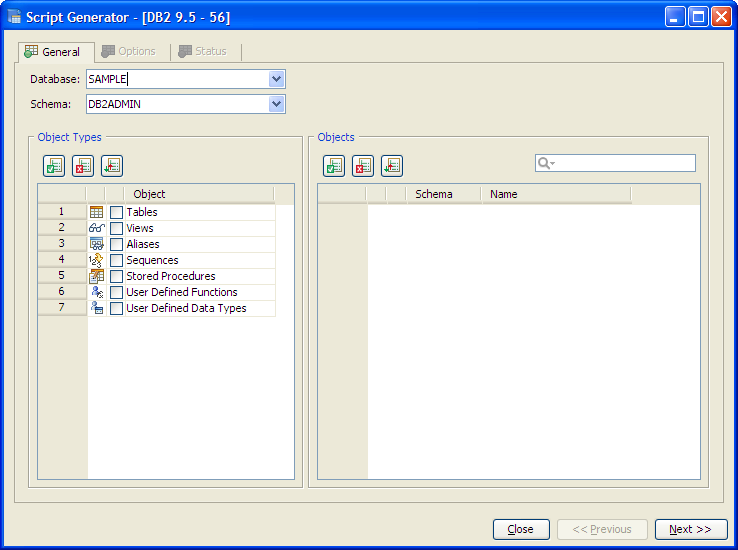Check the Stored Procedures checkbox

click(x=116, y=277)
